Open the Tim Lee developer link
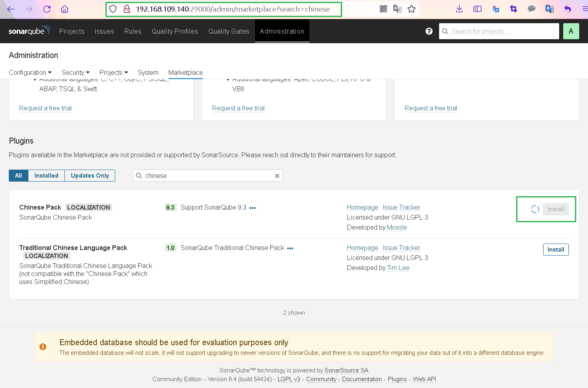The width and height of the screenshot is (588, 388). [x=398, y=268]
